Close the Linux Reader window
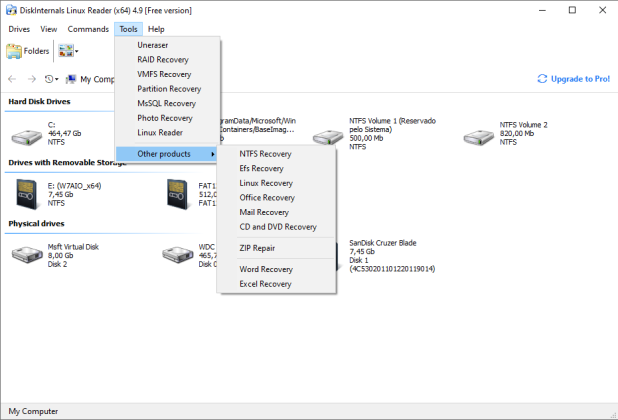618x420 pixels. (x=603, y=10)
